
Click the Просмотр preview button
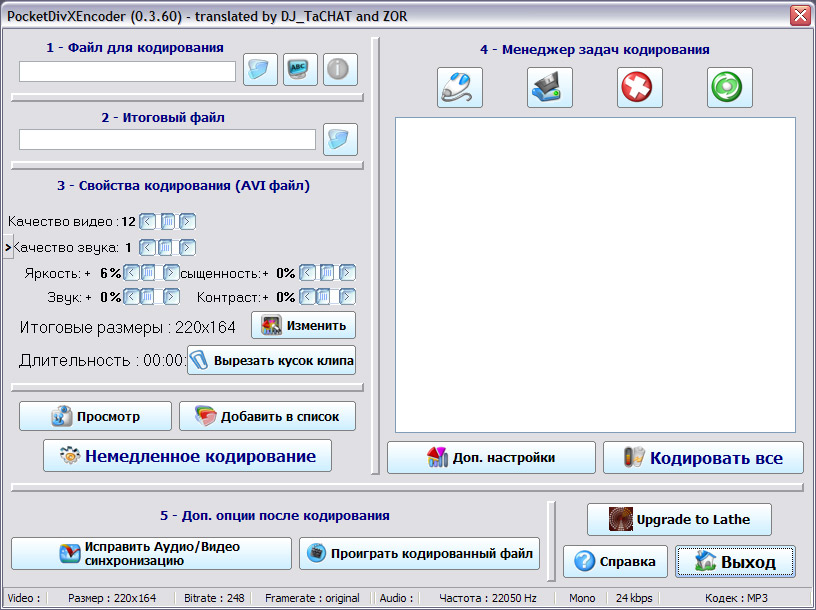(x=95, y=416)
